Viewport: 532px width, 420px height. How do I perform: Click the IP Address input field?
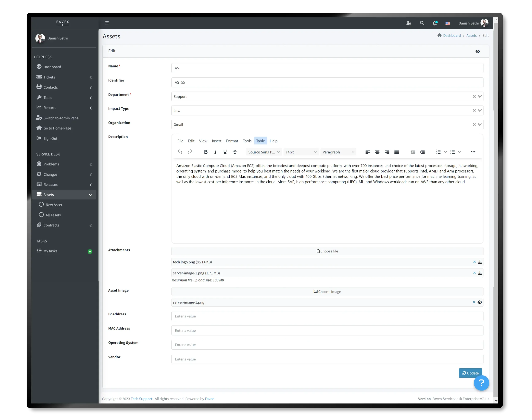[327, 316]
